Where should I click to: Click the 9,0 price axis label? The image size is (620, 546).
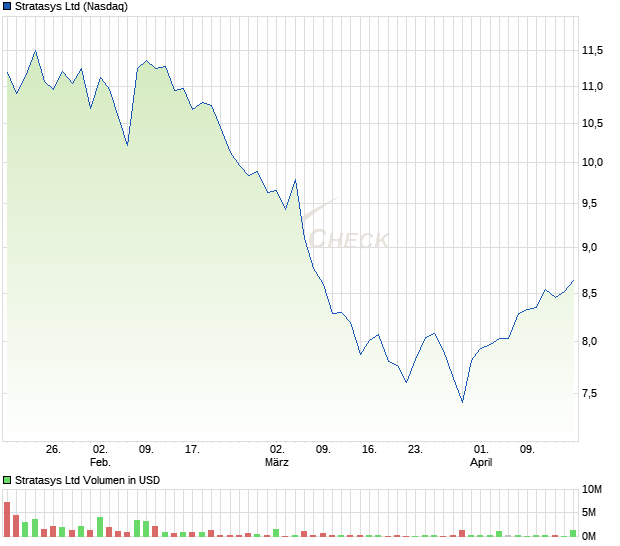pyautogui.click(x=589, y=247)
